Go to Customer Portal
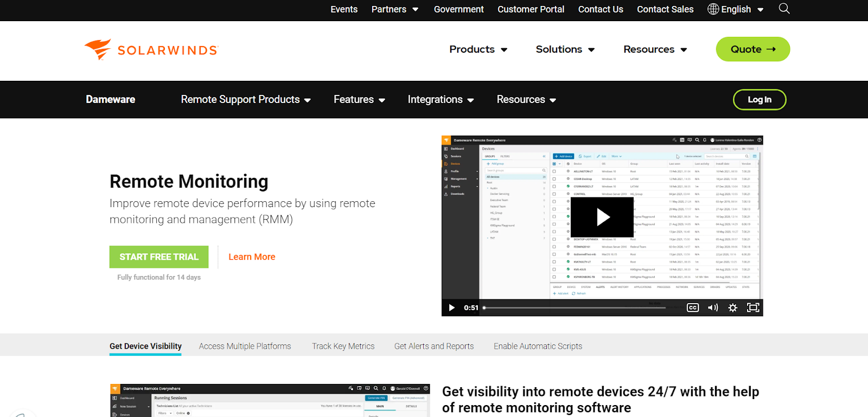Viewport: 868px width, 417px height. [x=531, y=9]
